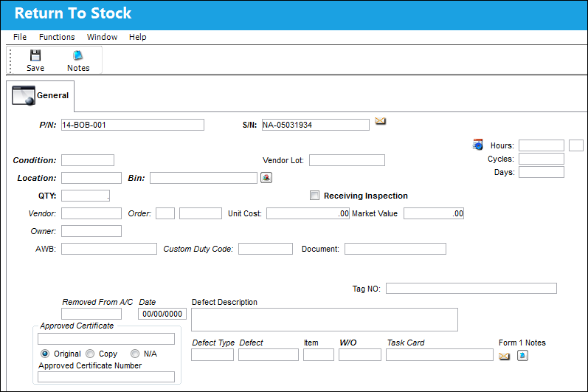Click the second wider Order field
588x392 pixels.
[201, 213]
